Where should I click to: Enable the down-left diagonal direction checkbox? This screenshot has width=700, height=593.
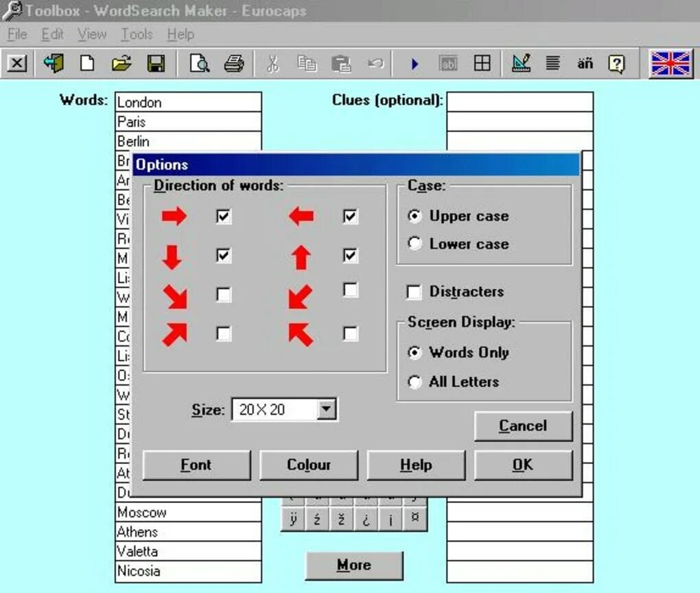[350, 290]
